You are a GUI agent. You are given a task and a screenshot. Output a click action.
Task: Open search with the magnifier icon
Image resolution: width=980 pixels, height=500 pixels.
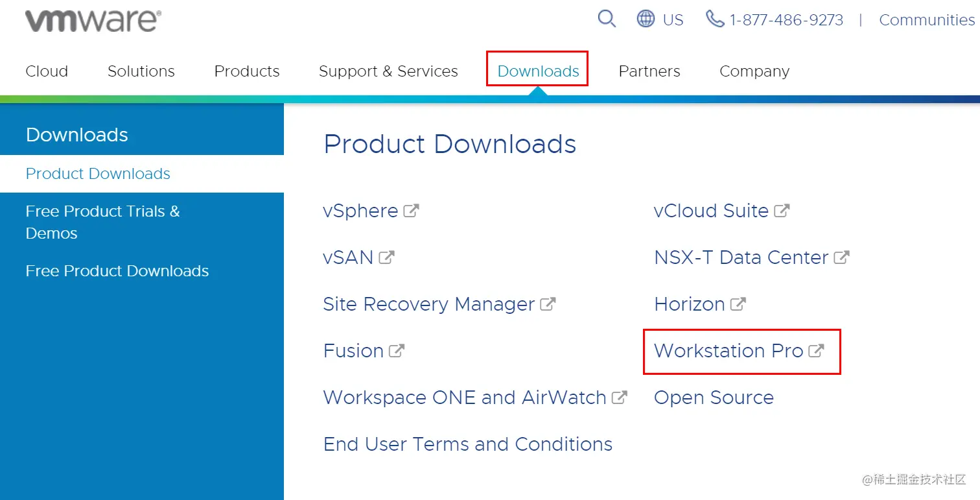pos(607,19)
